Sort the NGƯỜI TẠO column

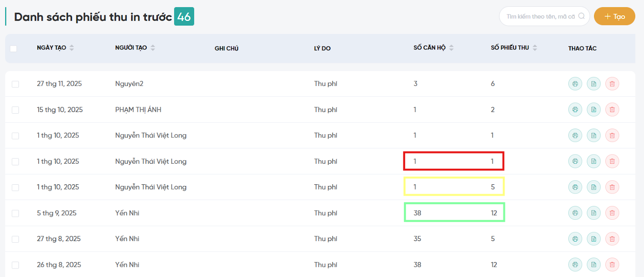point(153,48)
